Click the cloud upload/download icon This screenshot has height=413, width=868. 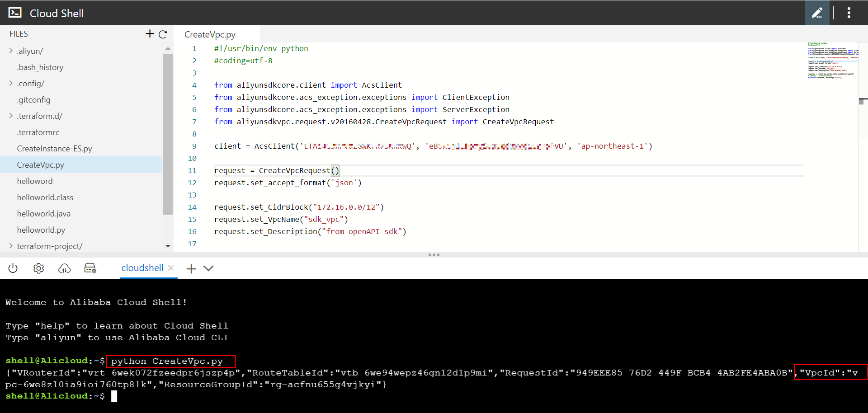click(x=64, y=268)
